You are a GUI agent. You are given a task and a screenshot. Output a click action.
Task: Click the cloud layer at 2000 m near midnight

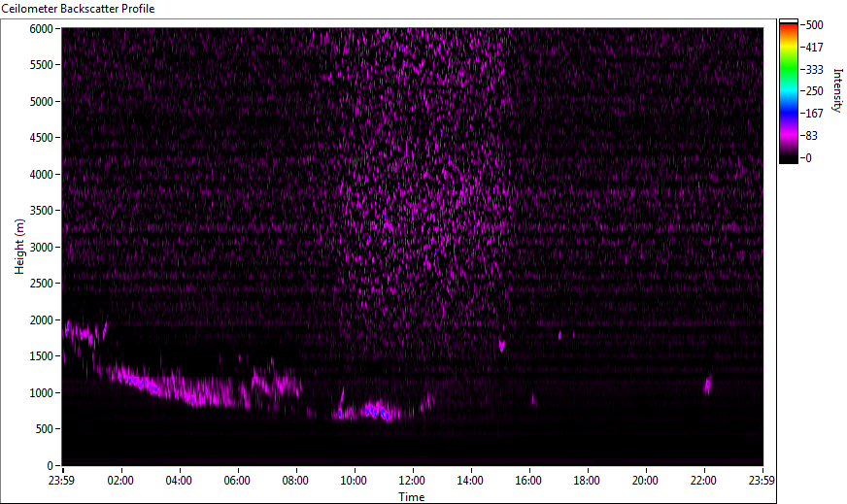[x=85, y=333]
